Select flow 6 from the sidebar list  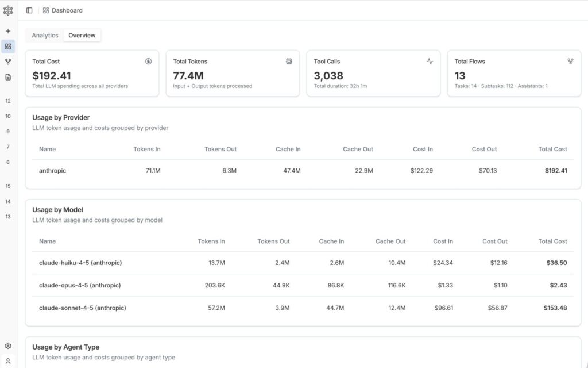click(8, 162)
